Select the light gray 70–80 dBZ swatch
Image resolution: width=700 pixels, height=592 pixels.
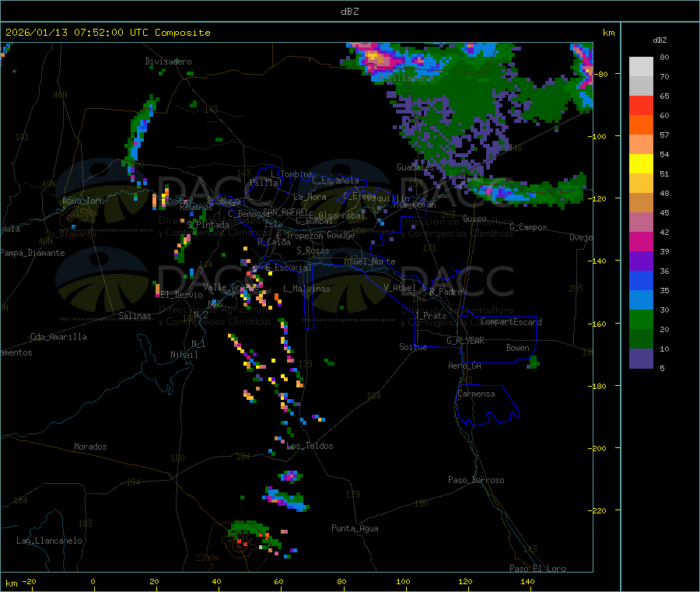(641, 67)
